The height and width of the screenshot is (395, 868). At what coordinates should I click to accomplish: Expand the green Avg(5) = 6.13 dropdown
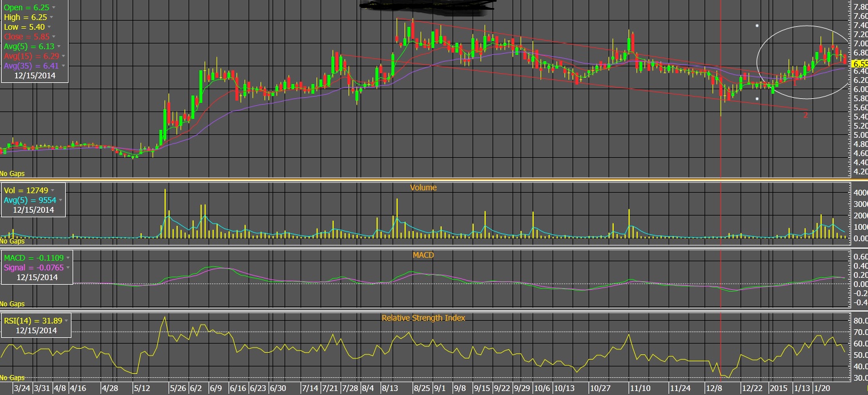point(59,46)
